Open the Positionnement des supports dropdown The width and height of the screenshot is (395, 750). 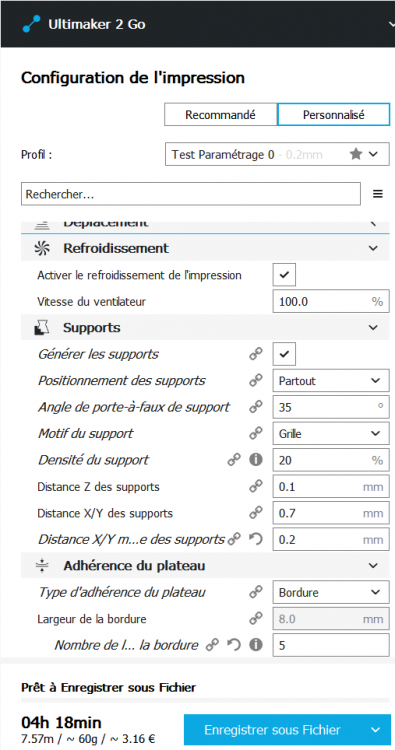(331, 381)
